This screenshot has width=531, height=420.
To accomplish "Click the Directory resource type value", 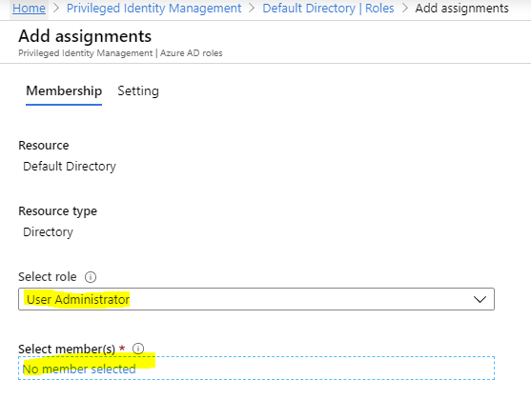I will [48, 232].
